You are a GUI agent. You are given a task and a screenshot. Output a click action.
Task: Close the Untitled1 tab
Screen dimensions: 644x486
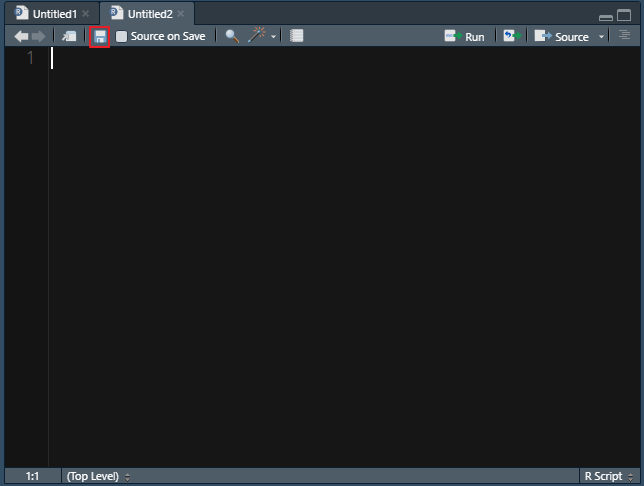tap(85, 14)
